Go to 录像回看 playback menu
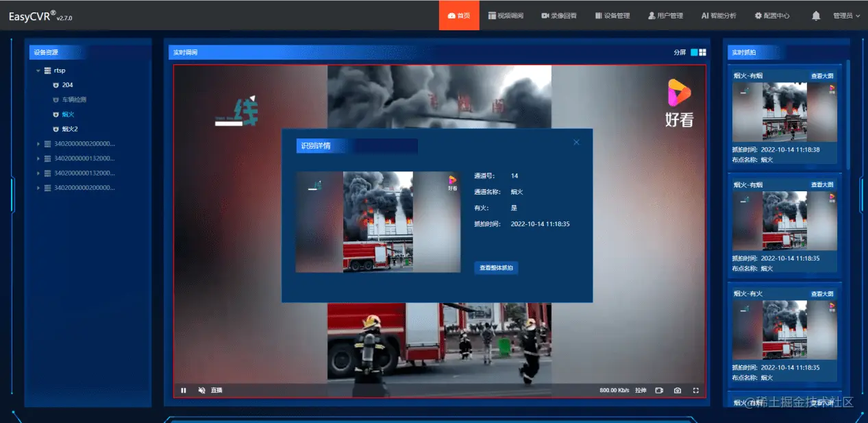This screenshot has height=423, width=868. pos(559,15)
